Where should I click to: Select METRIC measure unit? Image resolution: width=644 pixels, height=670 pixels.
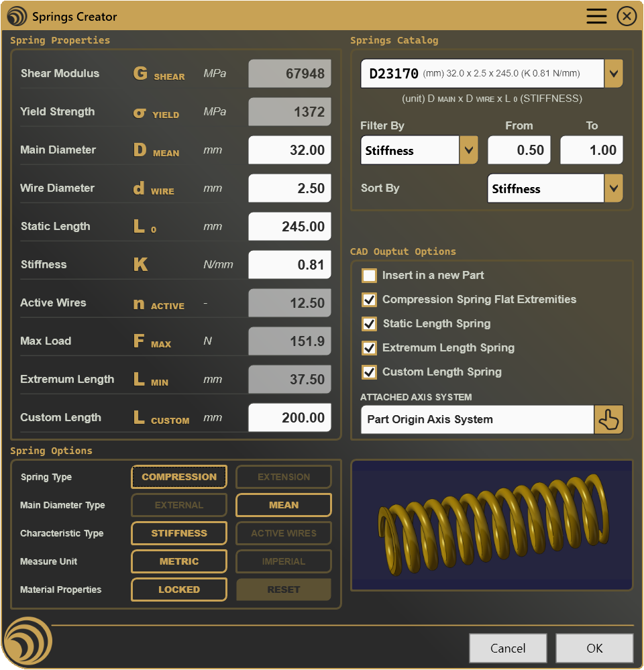tap(179, 561)
